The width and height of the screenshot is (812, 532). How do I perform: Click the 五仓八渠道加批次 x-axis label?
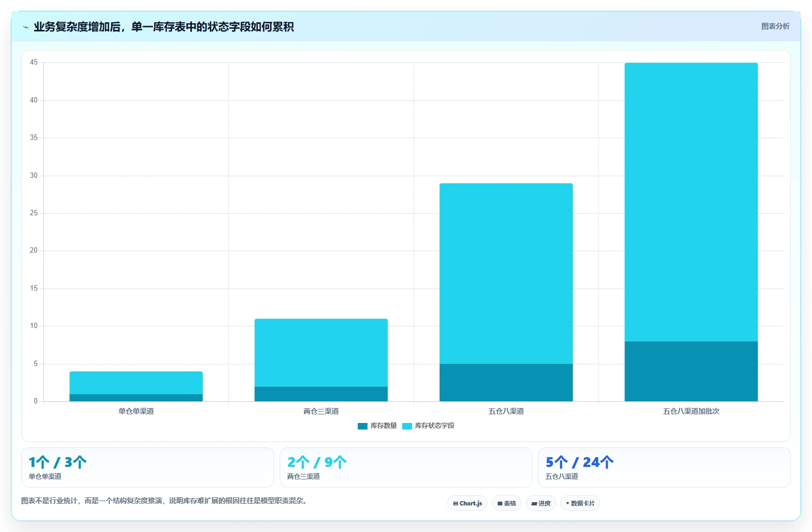point(691,411)
